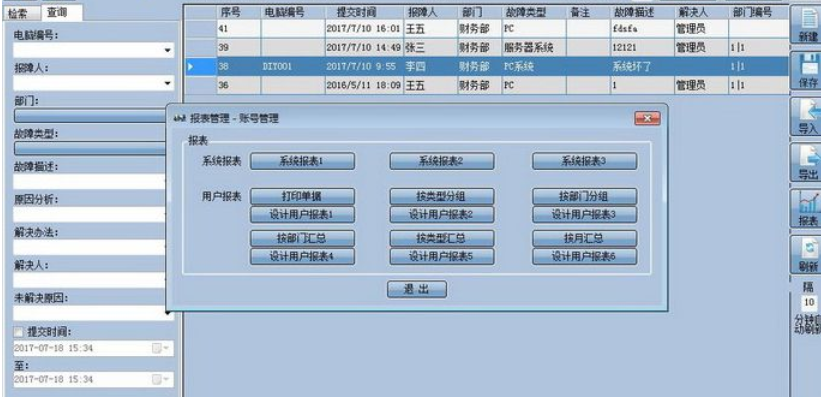This screenshot has height=397, width=821.
Task: Click the 按部门分组 button
Action: click(x=584, y=196)
